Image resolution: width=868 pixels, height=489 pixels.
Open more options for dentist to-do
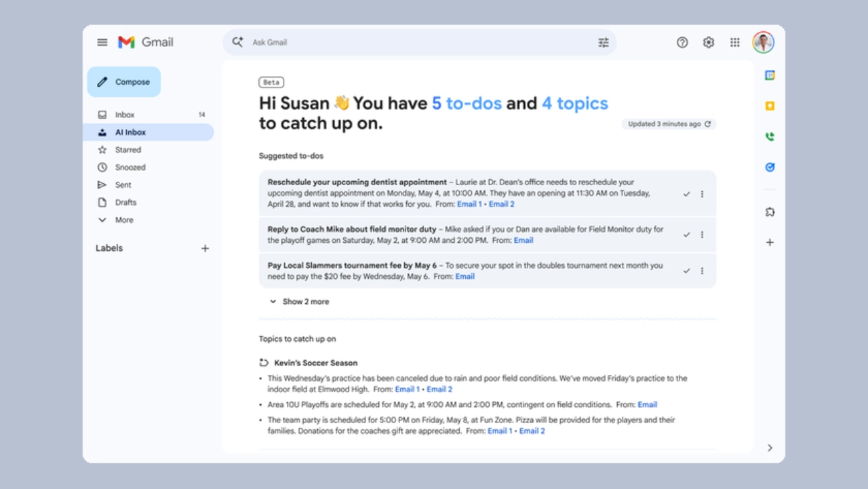(x=702, y=194)
